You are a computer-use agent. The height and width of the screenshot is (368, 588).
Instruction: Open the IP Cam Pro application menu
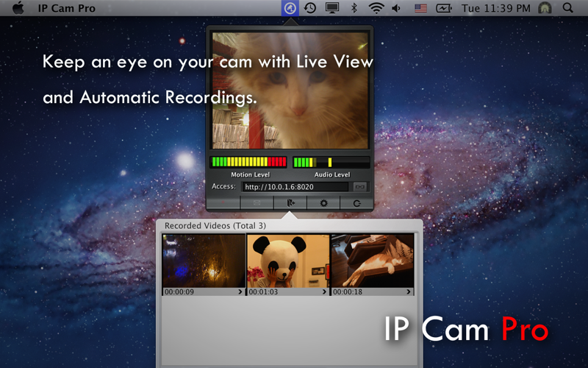[x=66, y=8]
